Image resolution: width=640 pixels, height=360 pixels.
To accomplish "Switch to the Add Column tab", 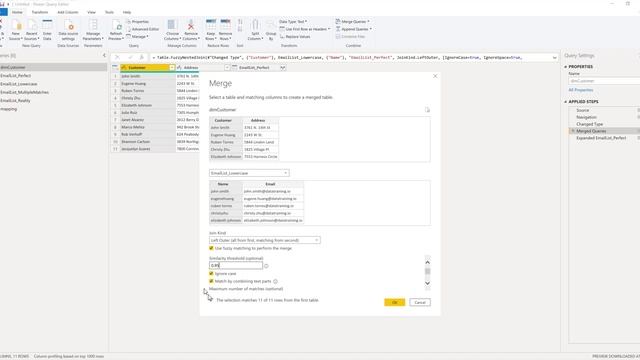I will point(68,12).
